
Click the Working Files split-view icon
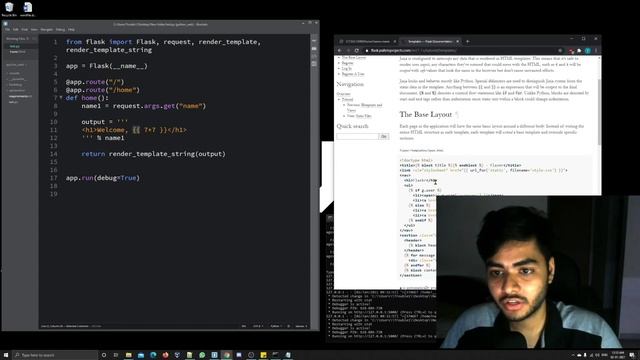[x=34, y=38]
